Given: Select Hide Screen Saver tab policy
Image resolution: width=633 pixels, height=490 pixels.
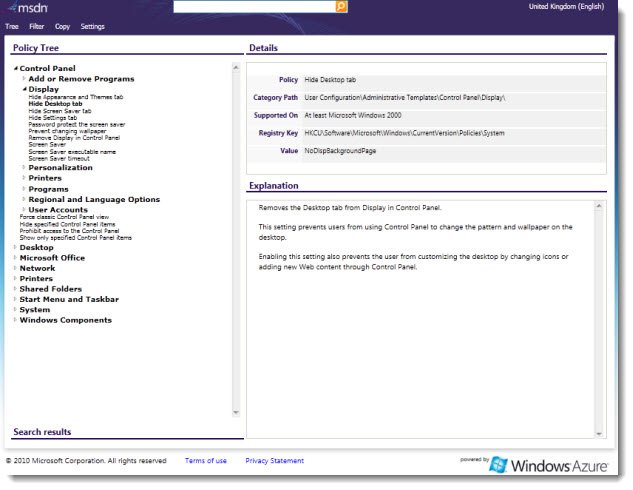Looking at the screenshot, I should pos(60,111).
